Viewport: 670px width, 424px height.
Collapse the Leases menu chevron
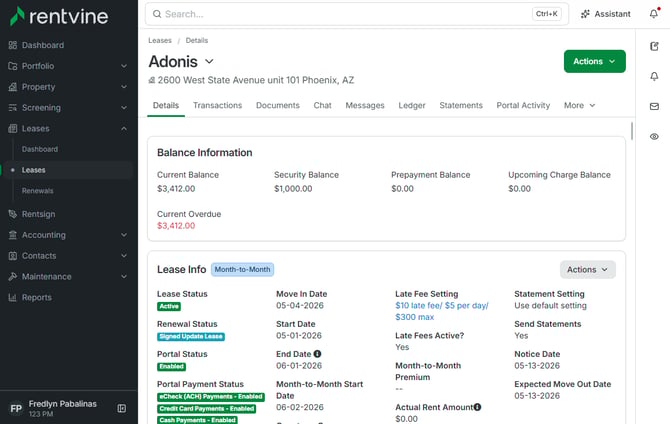[124, 129]
